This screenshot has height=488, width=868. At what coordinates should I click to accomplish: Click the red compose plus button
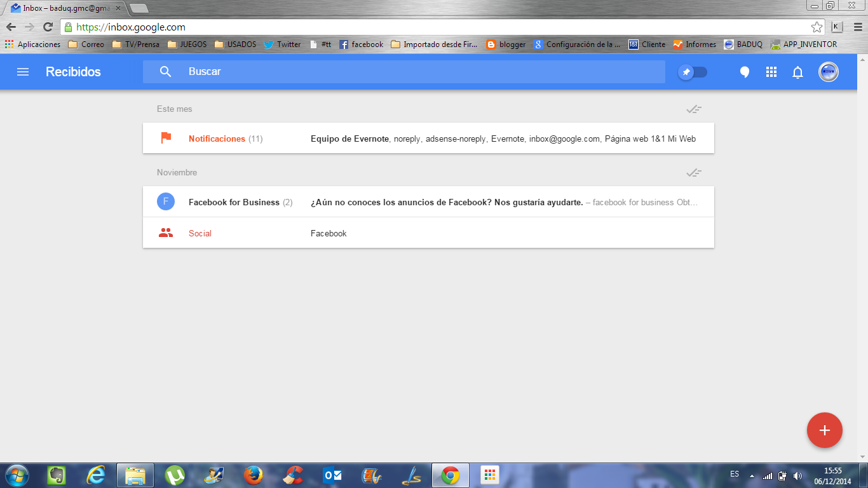(824, 430)
